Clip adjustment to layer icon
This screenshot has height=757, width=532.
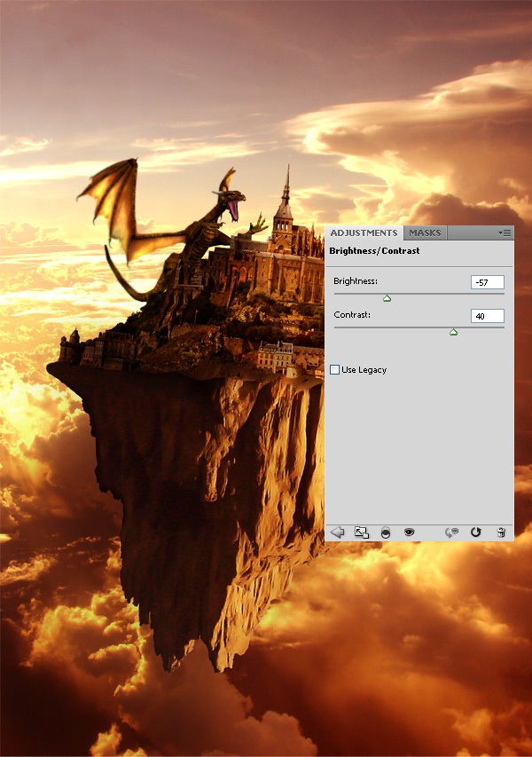coord(386,532)
